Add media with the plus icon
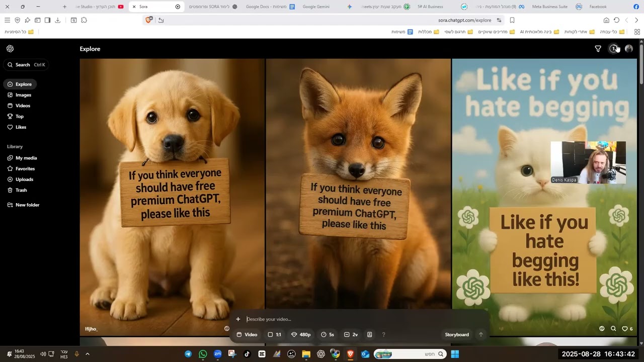644x362 pixels. click(x=238, y=319)
